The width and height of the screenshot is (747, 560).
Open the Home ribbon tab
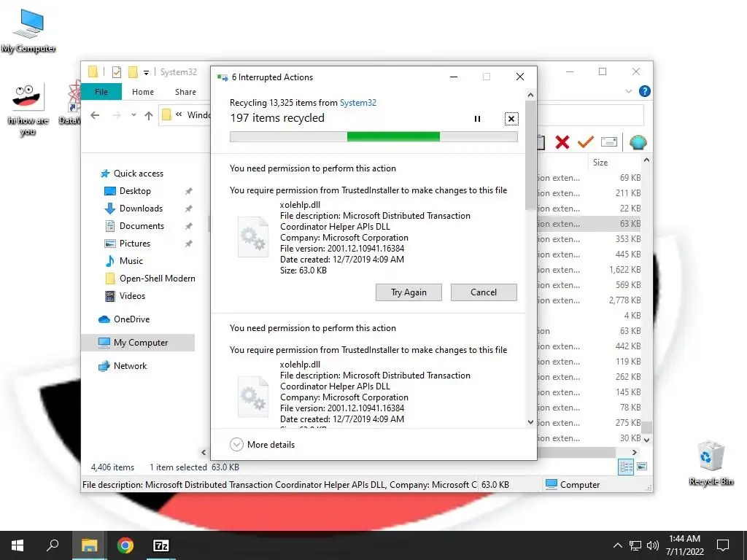coord(143,92)
